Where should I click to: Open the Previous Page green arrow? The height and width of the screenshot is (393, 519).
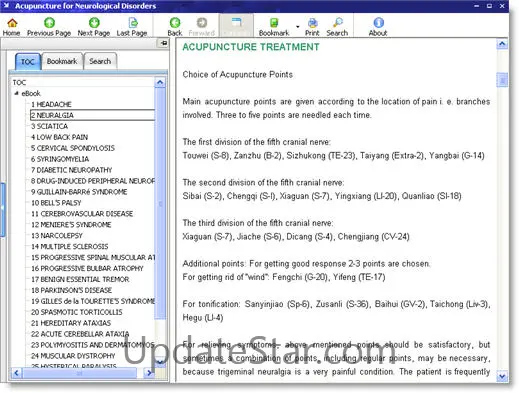click(49, 23)
